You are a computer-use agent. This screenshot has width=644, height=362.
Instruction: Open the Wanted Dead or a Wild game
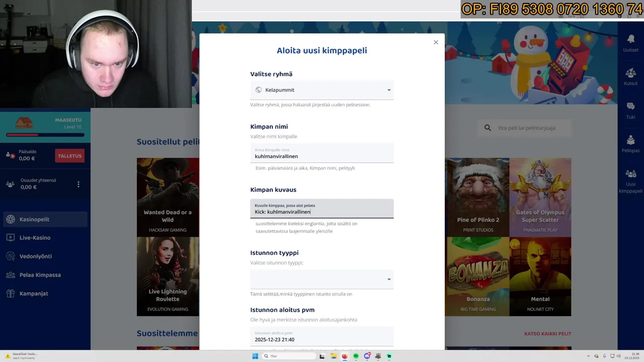coord(168,197)
